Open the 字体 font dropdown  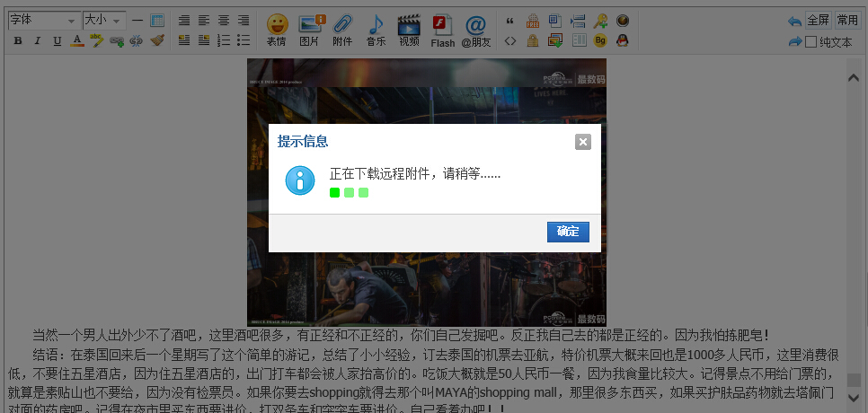pos(44,21)
